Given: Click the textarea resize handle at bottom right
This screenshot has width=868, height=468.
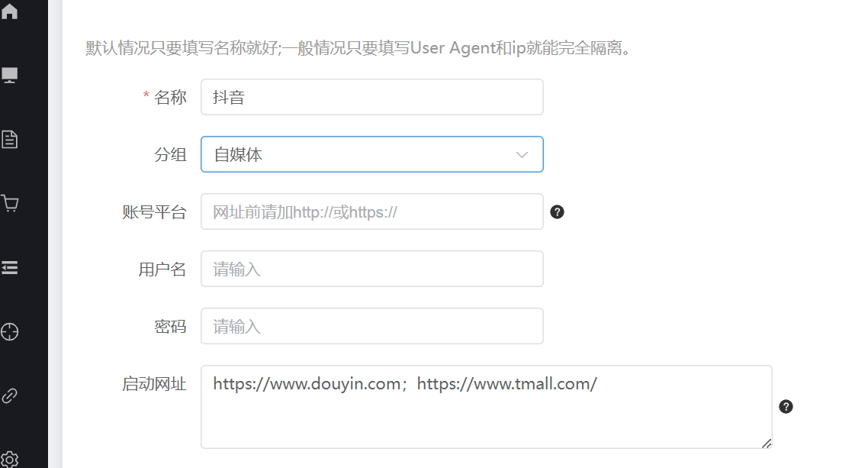Looking at the screenshot, I should 767,444.
